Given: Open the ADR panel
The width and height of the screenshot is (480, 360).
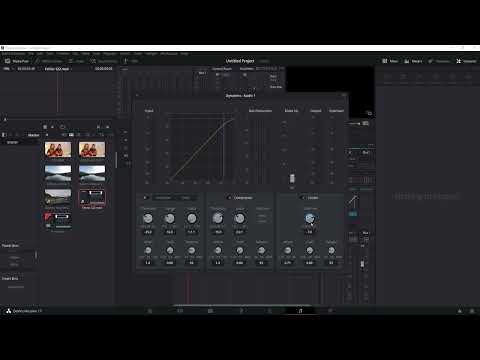Looking at the screenshot, I should 131,61.
